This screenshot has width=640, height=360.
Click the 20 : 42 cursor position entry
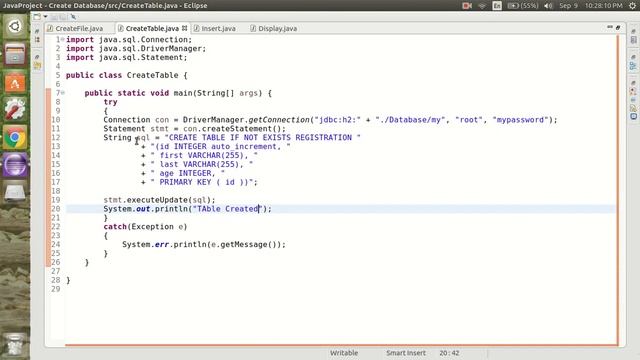(x=449, y=353)
